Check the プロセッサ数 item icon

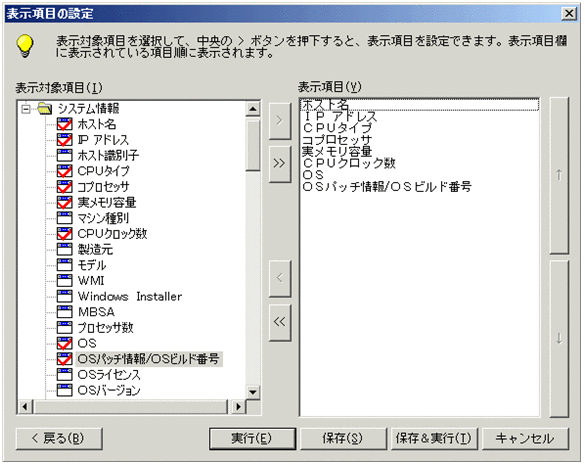(x=65, y=328)
